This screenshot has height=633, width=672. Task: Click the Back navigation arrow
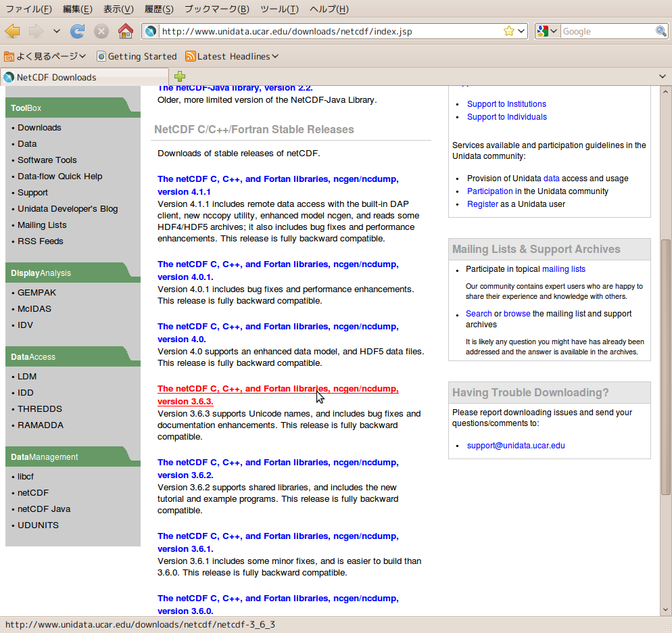click(12, 31)
